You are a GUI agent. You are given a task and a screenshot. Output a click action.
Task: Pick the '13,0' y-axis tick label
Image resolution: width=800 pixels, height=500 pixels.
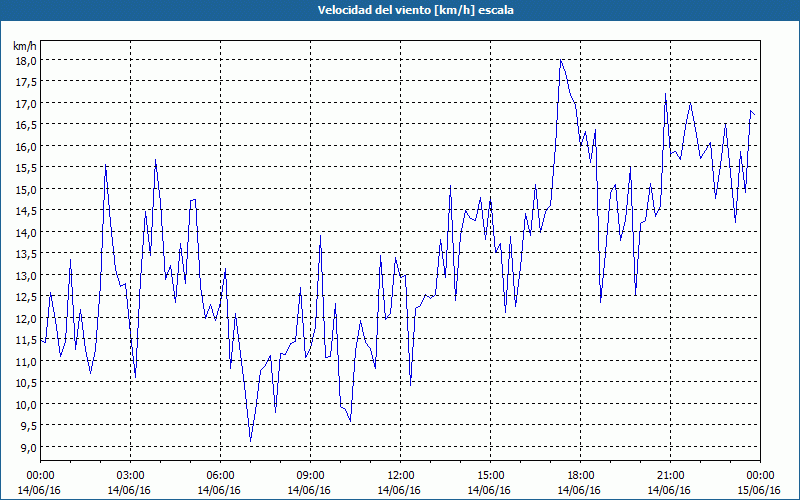tap(26, 276)
